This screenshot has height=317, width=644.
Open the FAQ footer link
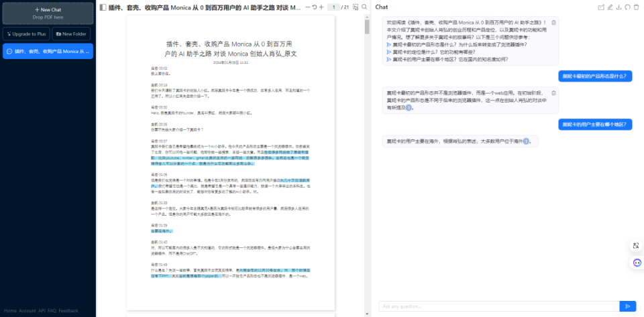52,311
